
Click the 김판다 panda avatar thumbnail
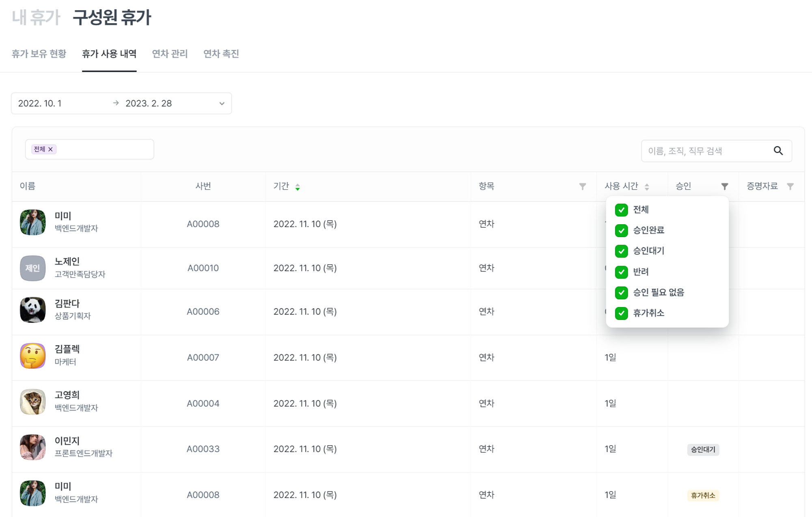[32, 310]
